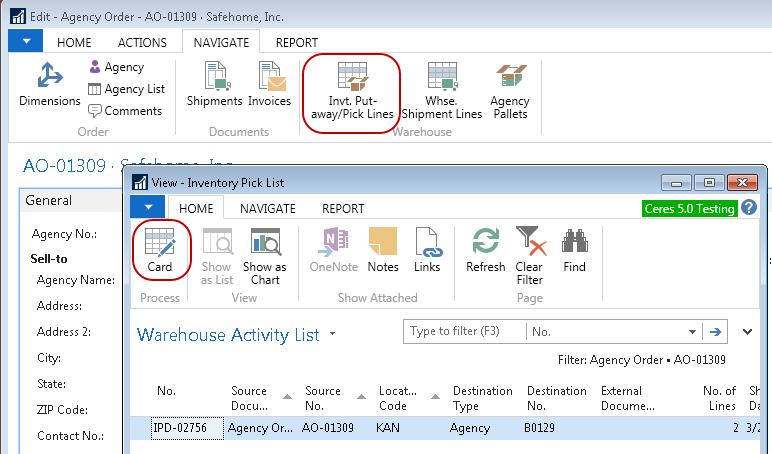Expand the Warehouse Activity List title dropdown
The width and height of the screenshot is (772, 454).
click(x=332, y=334)
